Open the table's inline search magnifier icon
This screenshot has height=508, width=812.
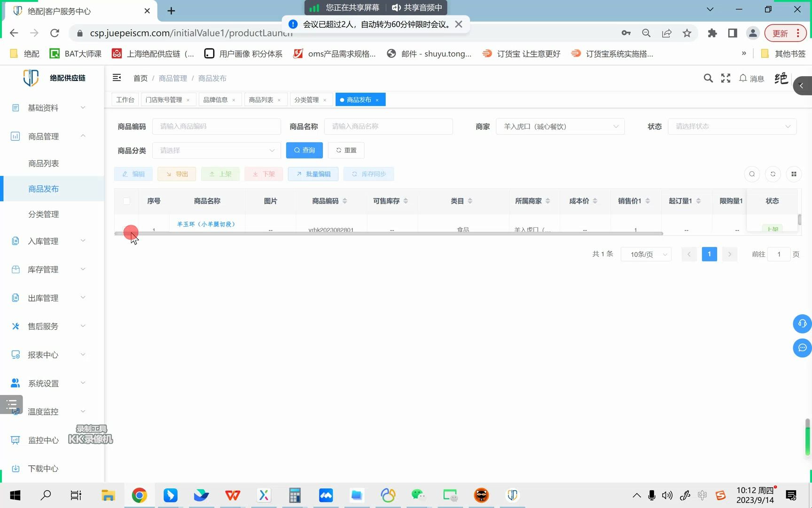pos(752,174)
